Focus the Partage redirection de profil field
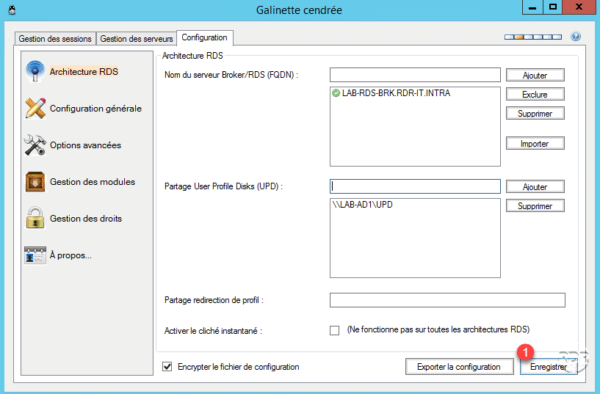Image resolution: width=600 pixels, height=394 pixels. (x=447, y=300)
